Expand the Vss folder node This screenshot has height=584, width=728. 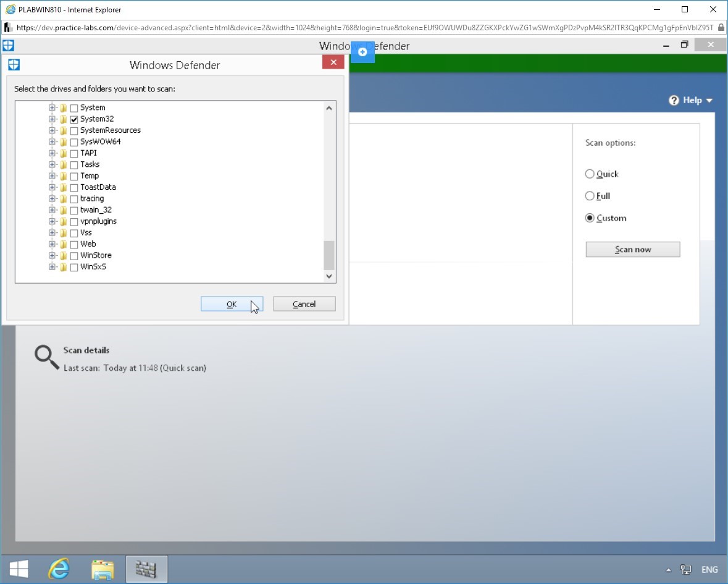(52, 233)
